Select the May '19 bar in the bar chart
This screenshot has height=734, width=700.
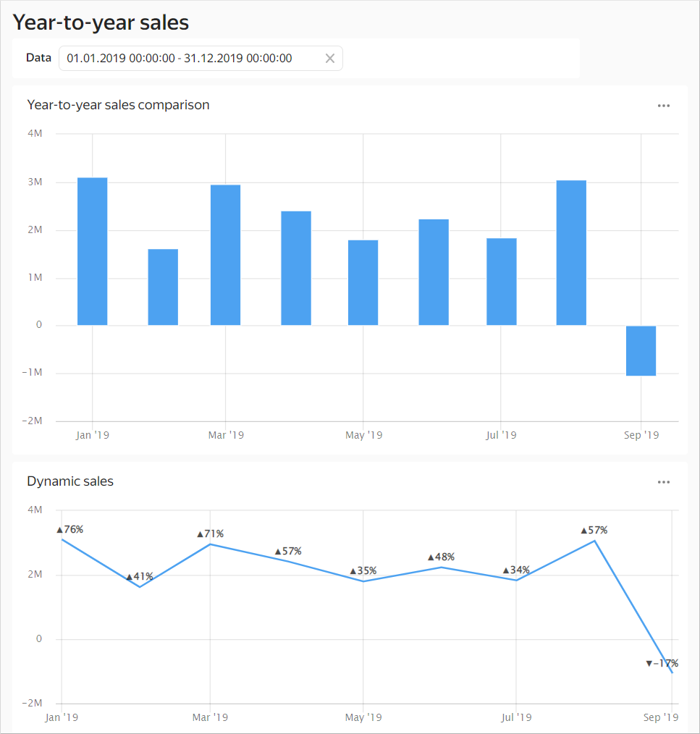(363, 282)
